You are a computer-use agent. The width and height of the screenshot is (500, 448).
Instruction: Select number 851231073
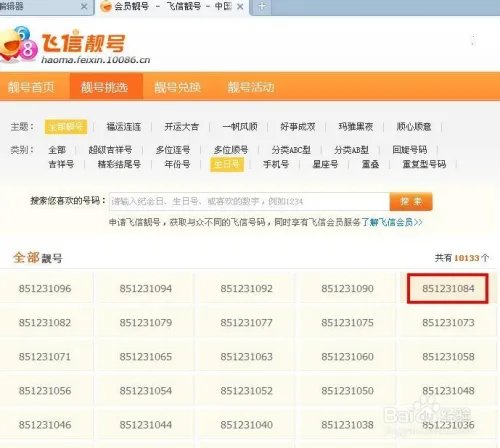click(x=448, y=323)
